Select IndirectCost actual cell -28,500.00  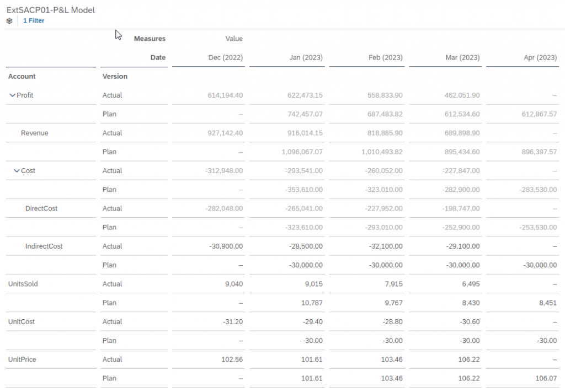click(x=306, y=246)
